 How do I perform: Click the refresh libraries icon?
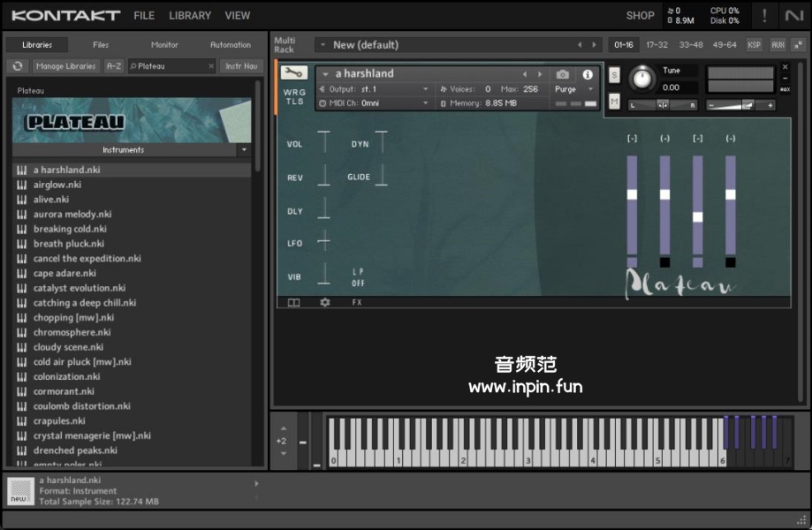pyautogui.click(x=18, y=66)
